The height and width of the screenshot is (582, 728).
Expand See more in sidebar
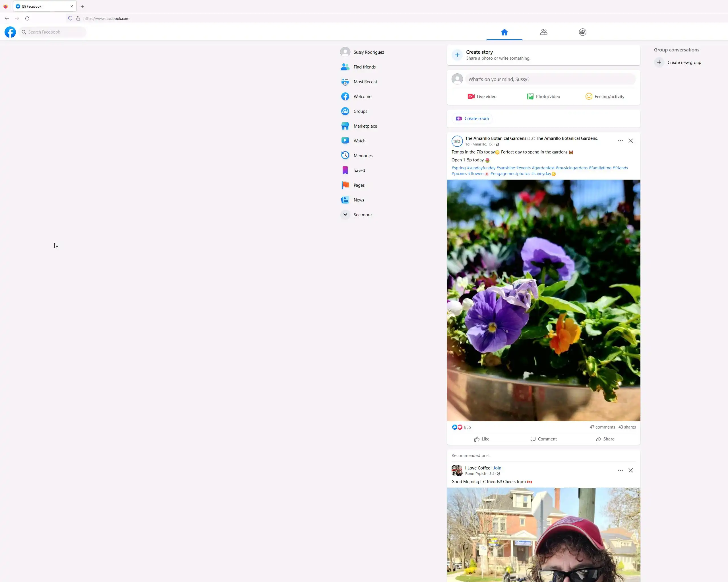362,215
